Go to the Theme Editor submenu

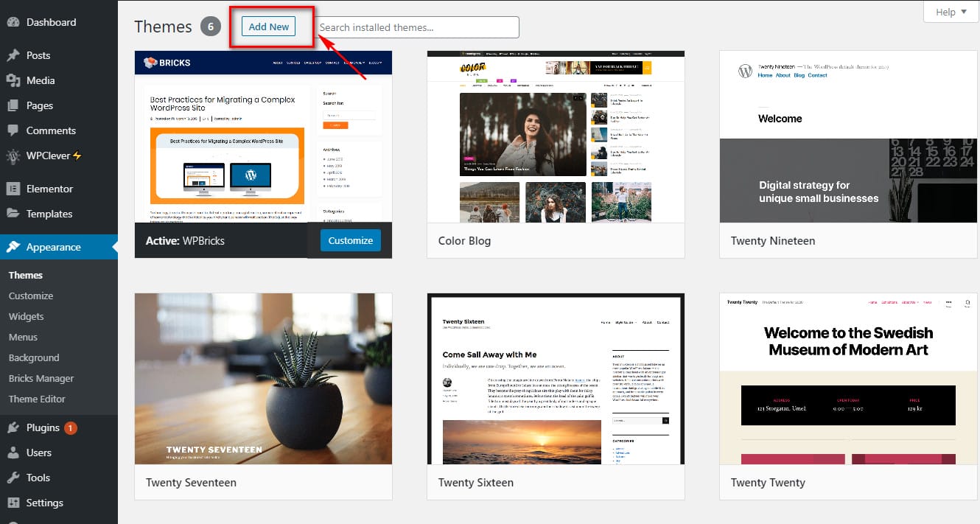click(x=37, y=399)
